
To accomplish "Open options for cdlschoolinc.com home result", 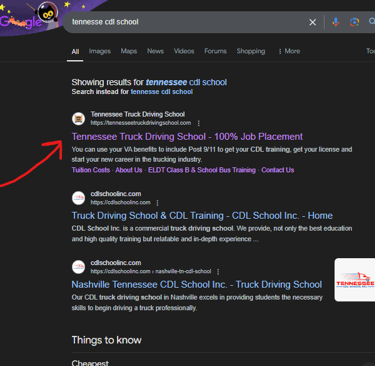I will tap(157, 203).
